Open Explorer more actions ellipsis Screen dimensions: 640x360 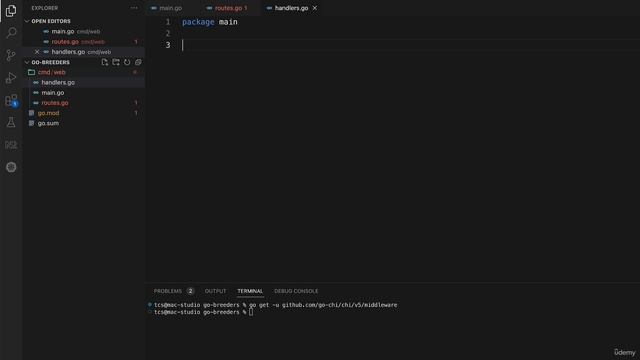(134, 8)
